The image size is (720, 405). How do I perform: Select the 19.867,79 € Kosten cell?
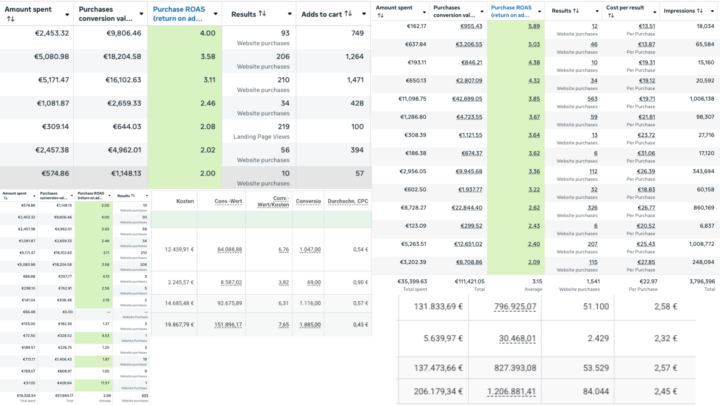click(x=179, y=325)
